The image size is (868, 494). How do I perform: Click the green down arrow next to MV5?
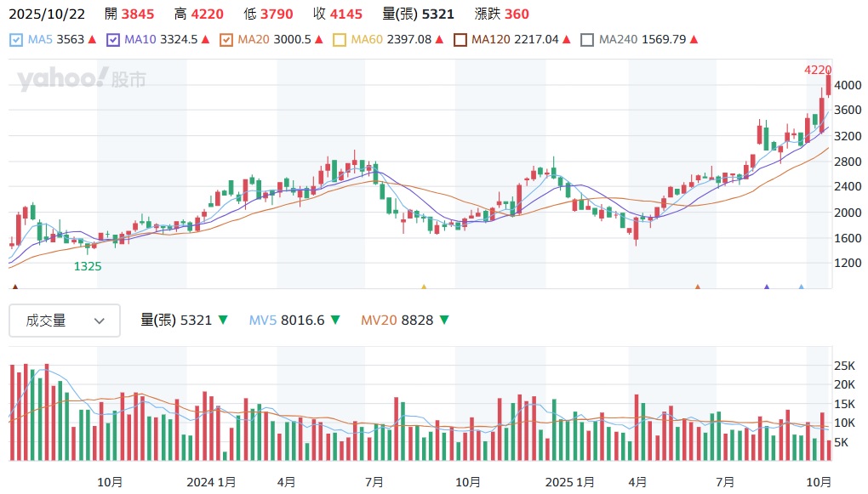(335, 321)
